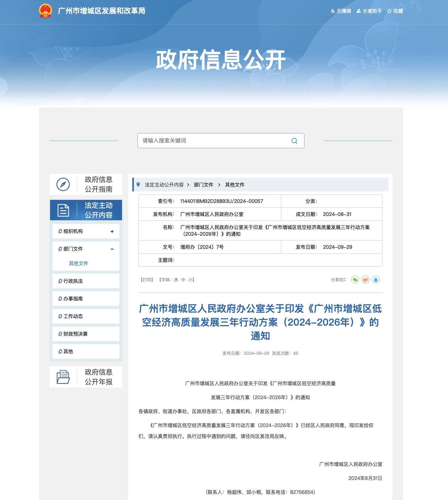
Task: Click 部门文件 in the breadcrumb
Action: 203,185
